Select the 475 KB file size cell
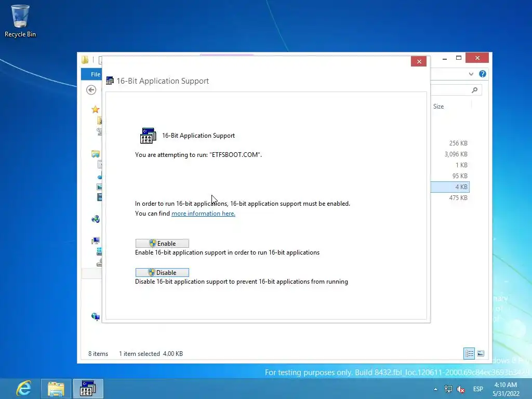This screenshot has height=399, width=532. click(458, 197)
